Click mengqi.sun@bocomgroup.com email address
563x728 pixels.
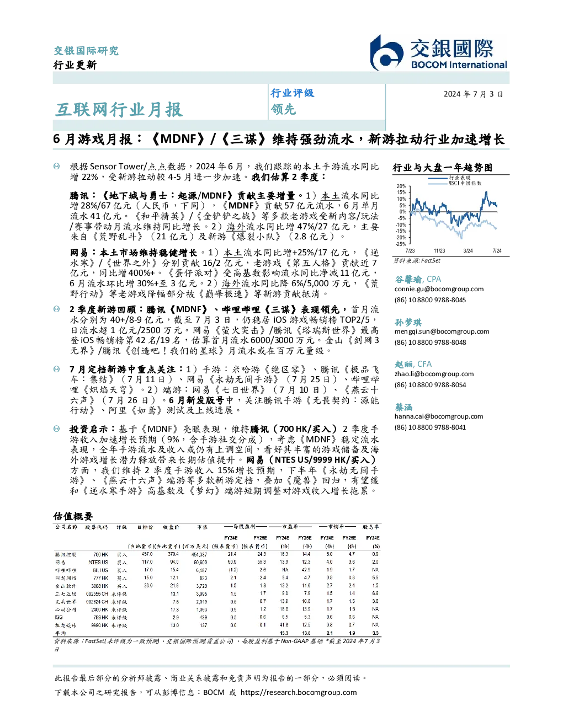click(442, 331)
